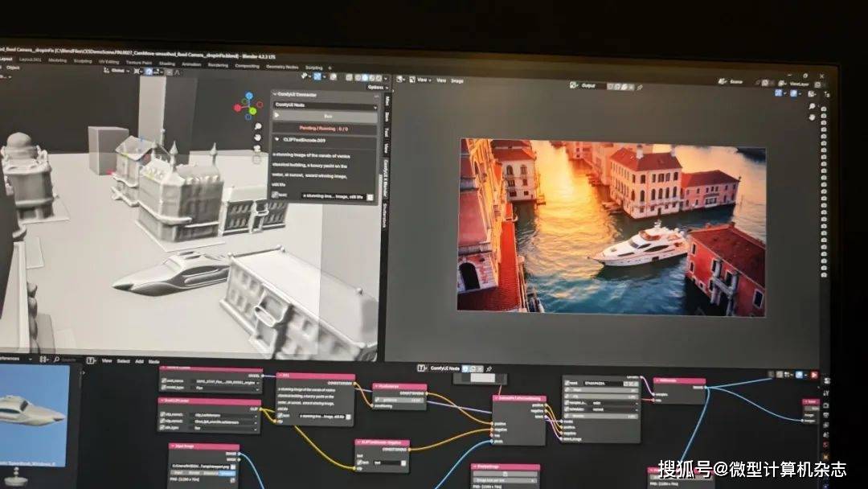Screen dimensions: 868x489
Task: Click the Input Image node header
Action: pos(204,446)
